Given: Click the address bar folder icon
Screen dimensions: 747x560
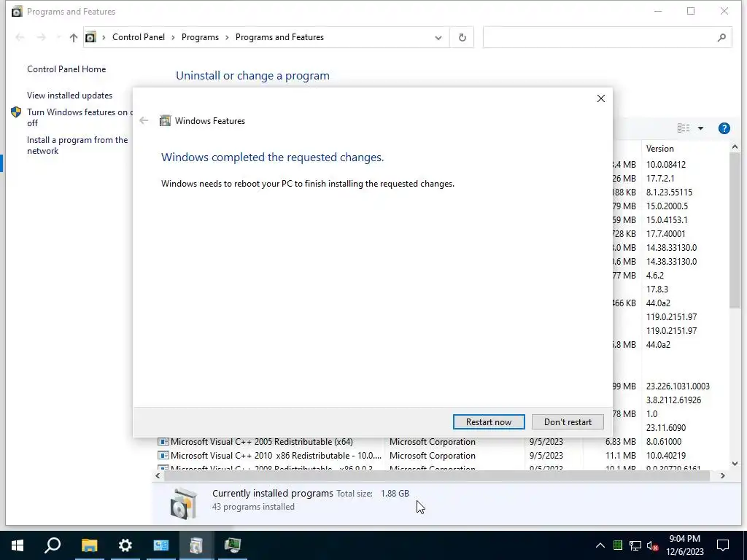Looking at the screenshot, I should pos(90,37).
